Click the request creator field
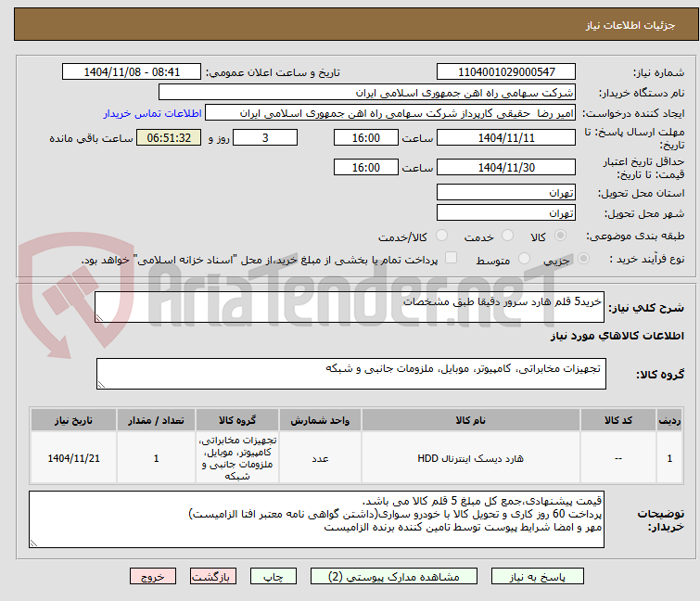The width and height of the screenshot is (700, 601). click(x=390, y=113)
